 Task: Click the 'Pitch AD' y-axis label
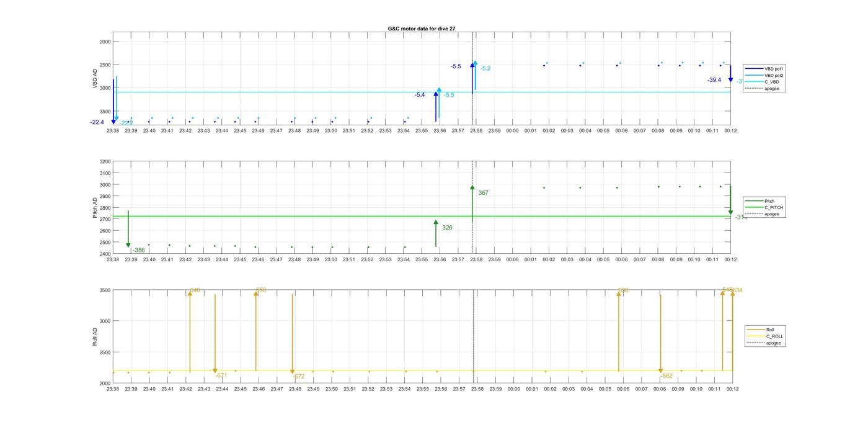(95, 208)
